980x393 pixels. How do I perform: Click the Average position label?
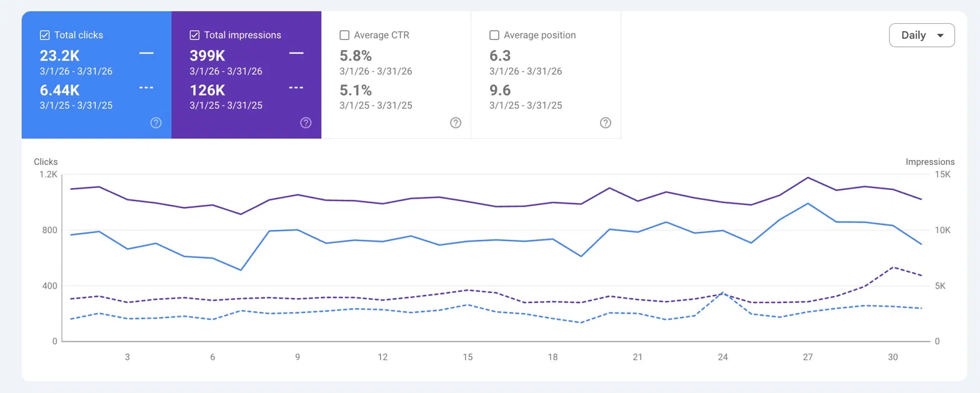540,35
